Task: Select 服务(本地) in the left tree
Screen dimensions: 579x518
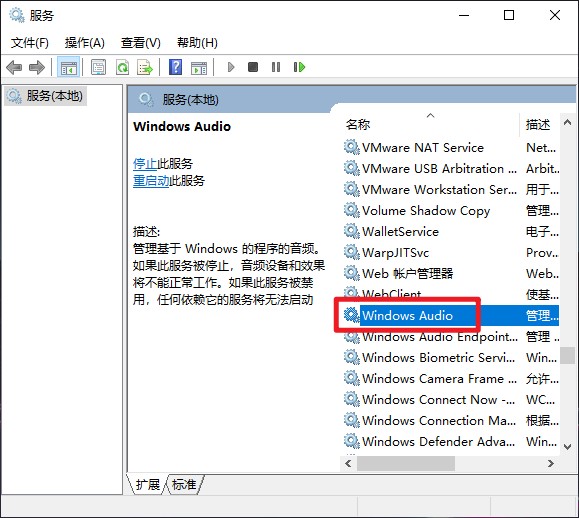Action: point(45,96)
